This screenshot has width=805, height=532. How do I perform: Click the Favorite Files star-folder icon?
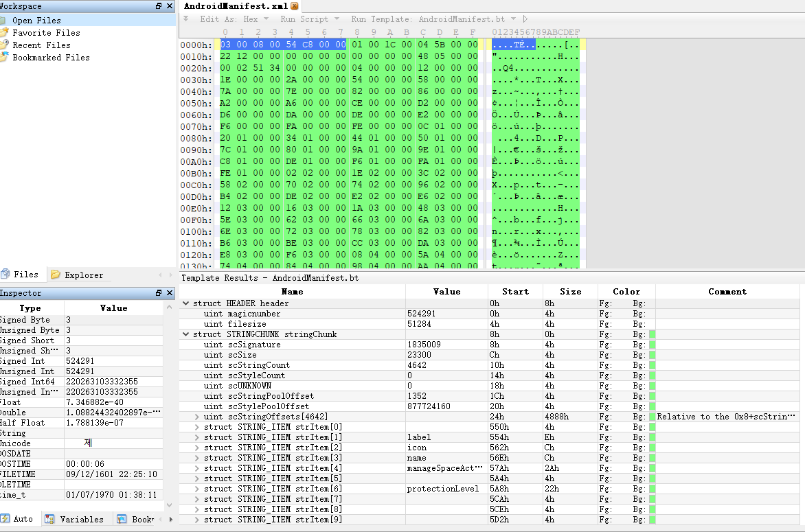[4, 32]
